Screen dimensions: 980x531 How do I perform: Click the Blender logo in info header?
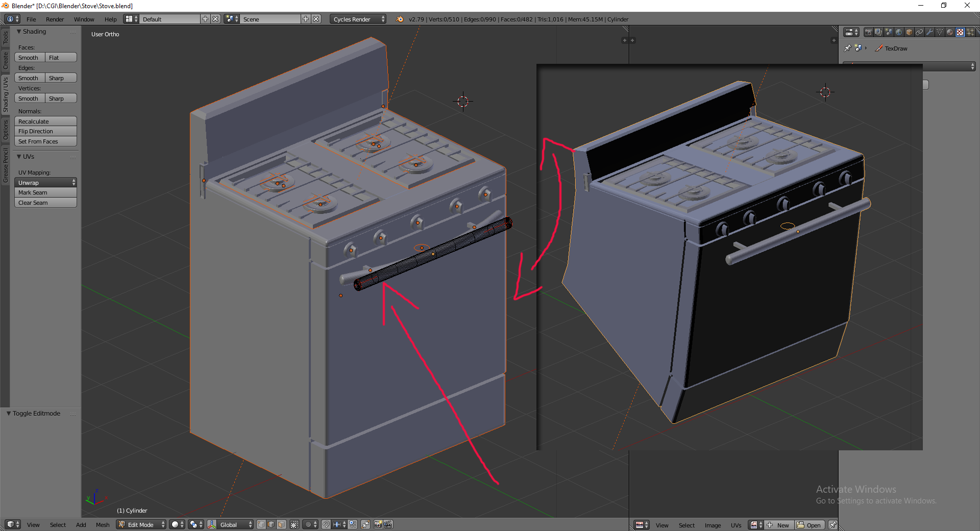pyautogui.click(x=400, y=19)
